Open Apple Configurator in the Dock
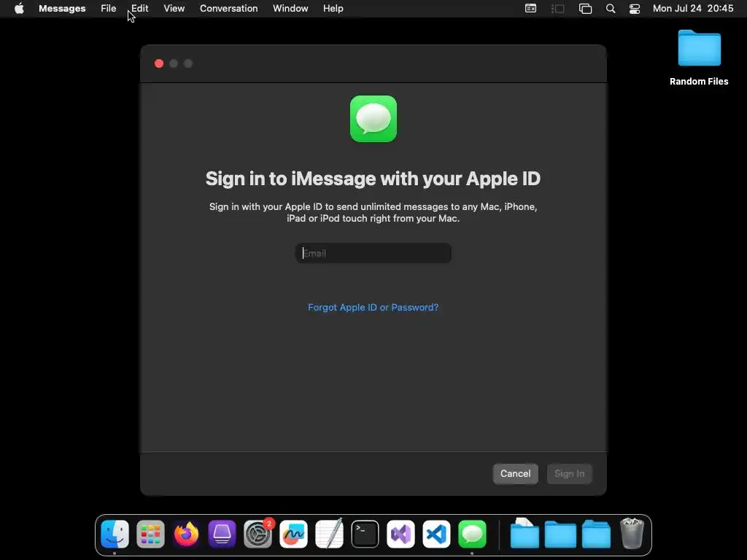747x560 pixels. tap(222, 534)
